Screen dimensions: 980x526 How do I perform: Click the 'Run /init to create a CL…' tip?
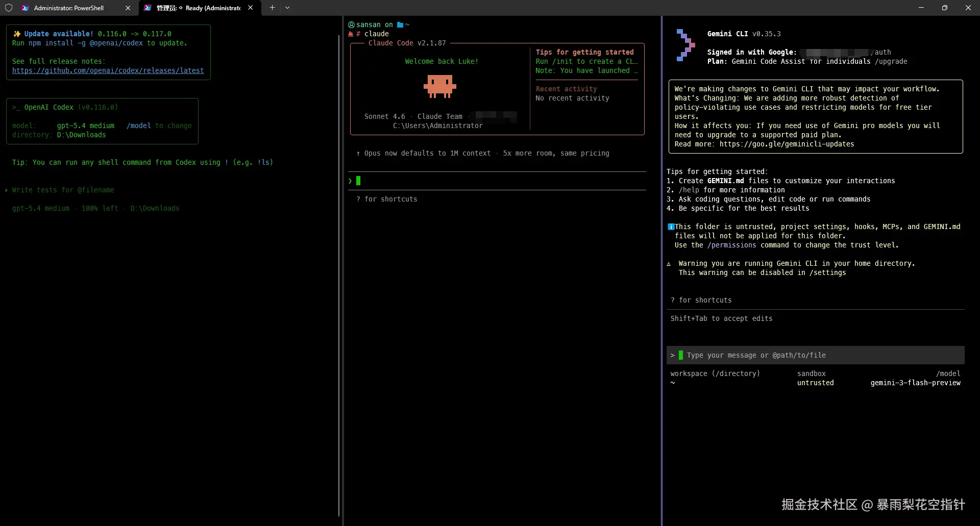587,61
